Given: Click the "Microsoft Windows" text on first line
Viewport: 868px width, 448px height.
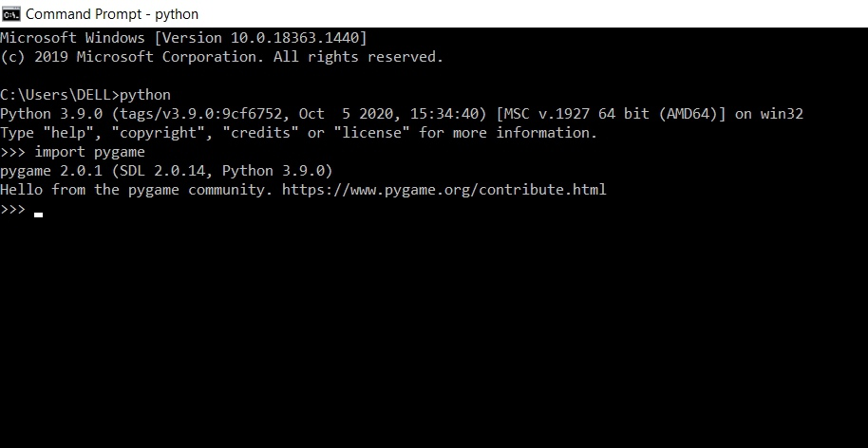Looking at the screenshot, I should 73,38.
